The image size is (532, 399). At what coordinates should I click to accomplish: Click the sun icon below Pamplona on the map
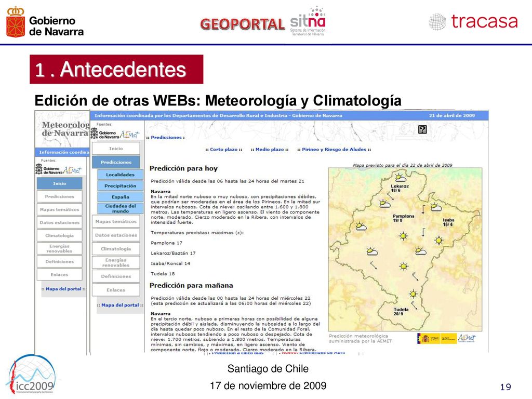[x=403, y=236]
